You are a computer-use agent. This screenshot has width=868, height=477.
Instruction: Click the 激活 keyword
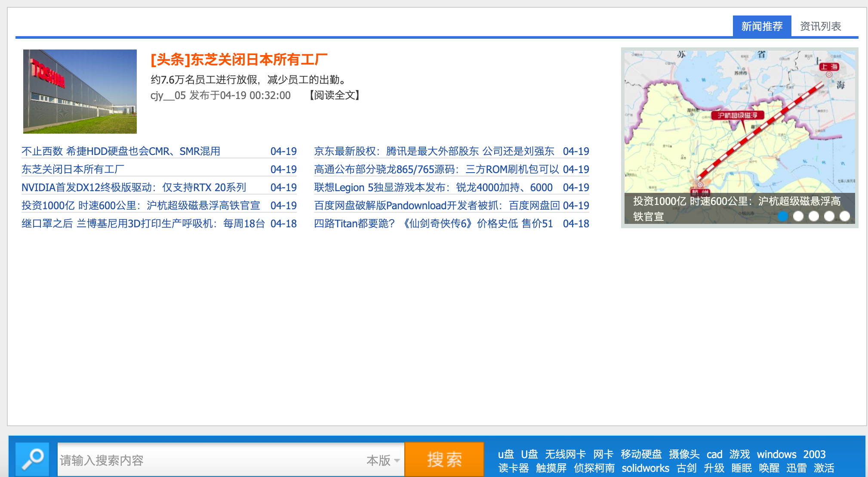coord(824,468)
